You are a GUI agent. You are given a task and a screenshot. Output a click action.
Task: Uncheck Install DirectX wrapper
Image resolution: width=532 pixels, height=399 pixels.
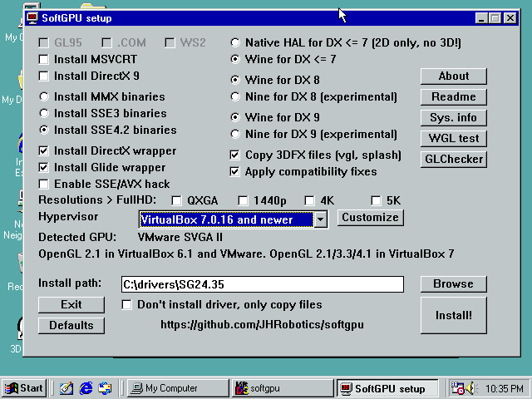44,150
